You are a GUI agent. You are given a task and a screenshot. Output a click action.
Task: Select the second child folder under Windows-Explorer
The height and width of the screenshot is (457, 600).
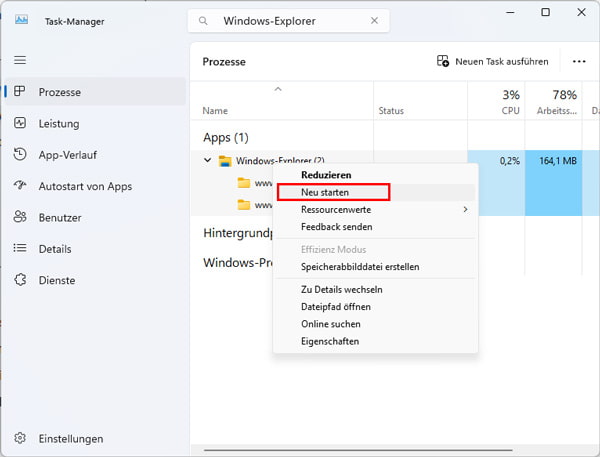pyautogui.click(x=244, y=205)
